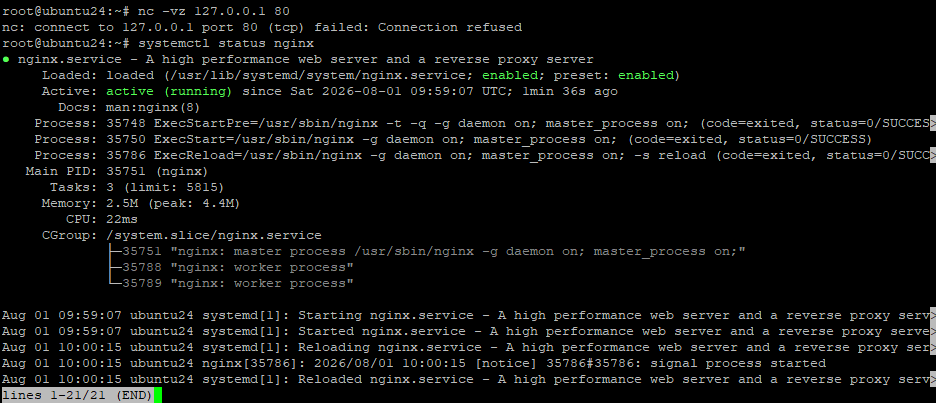
Task: Click the 'lines 1-21/21 (END)' pager status
Action: [77, 395]
